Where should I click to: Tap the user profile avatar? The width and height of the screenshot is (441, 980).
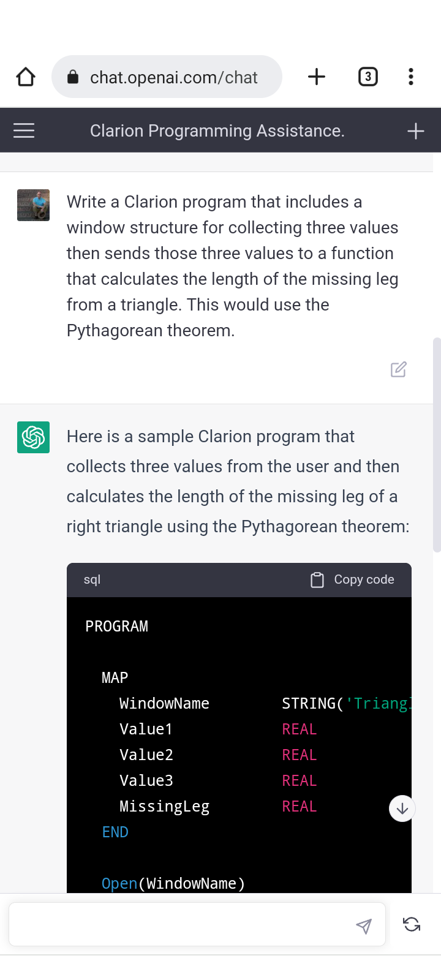33,205
